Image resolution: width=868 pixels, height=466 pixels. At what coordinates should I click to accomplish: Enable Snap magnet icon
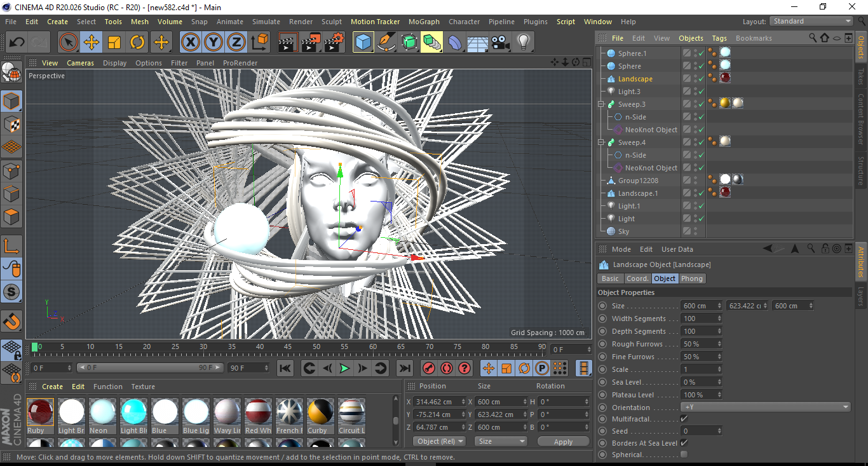[x=11, y=322]
